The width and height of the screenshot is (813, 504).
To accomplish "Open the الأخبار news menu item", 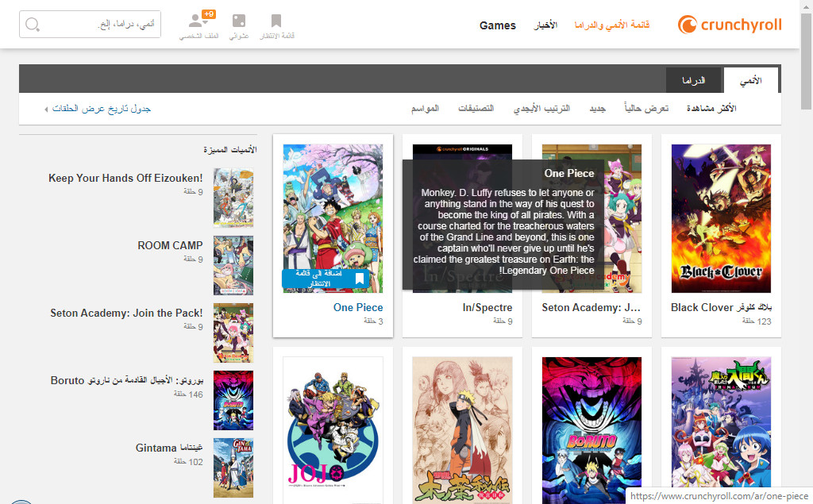I will click(545, 25).
